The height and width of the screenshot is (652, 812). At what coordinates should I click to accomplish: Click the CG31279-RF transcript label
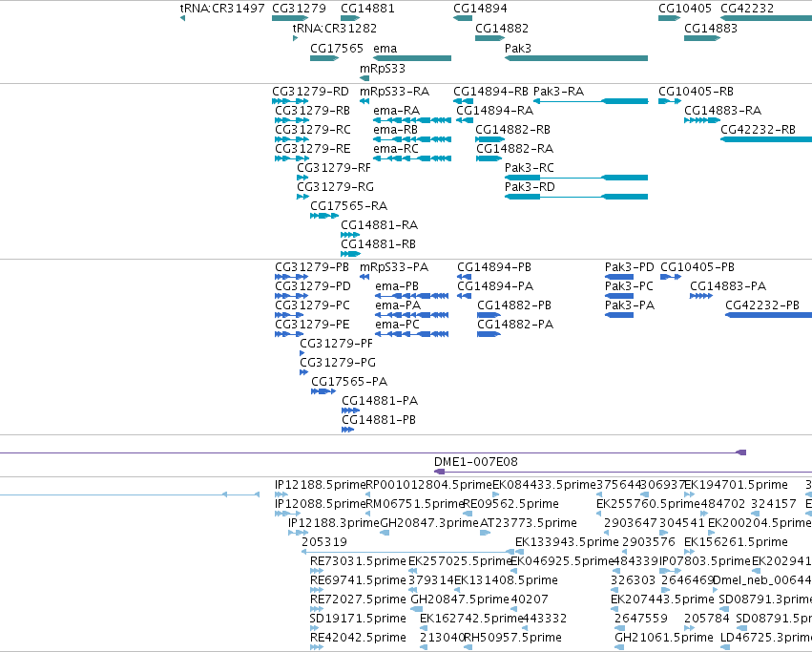pos(334,168)
